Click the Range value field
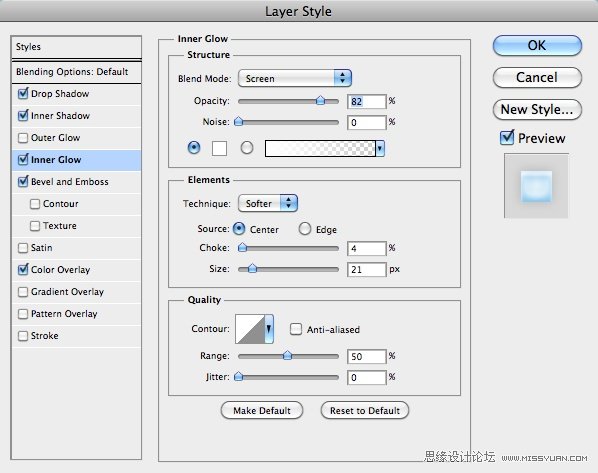The width and height of the screenshot is (598, 473). pyautogui.click(x=367, y=357)
